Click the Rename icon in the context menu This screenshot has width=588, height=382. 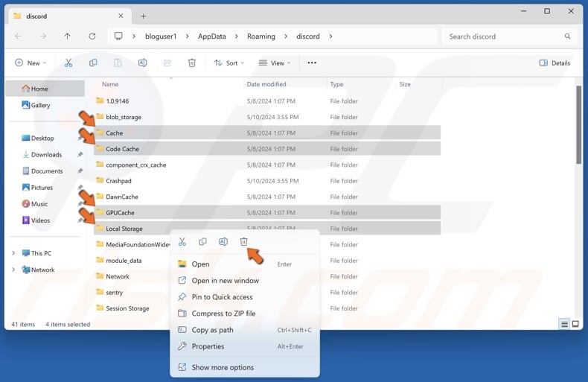tap(223, 242)
